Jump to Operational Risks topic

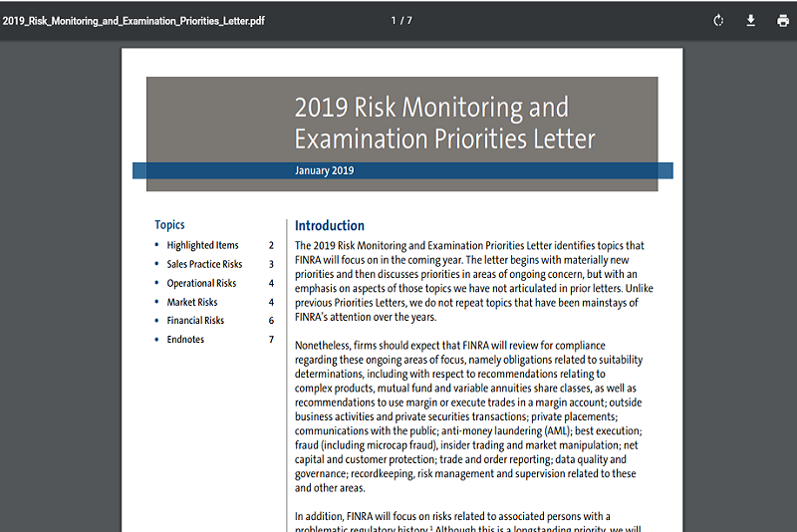pos(201,283)
